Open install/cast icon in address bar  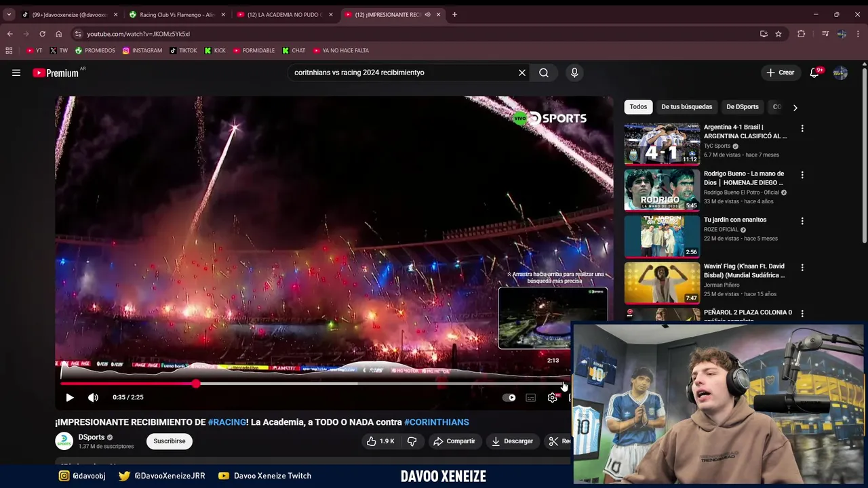pos(764,34)
